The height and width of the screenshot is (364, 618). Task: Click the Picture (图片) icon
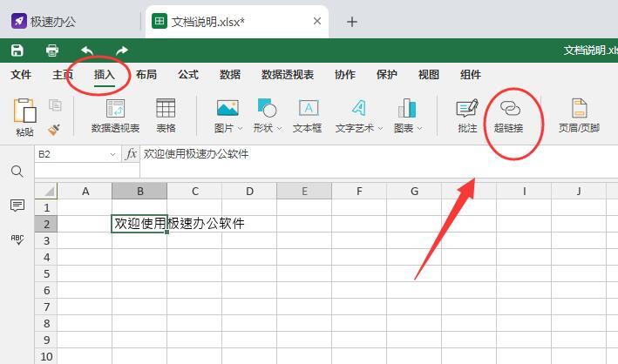(228, 108)
